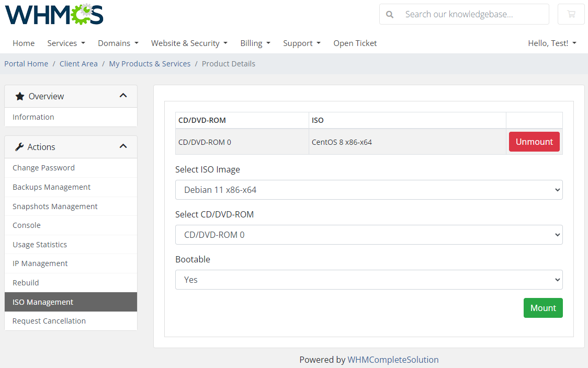Unmount the CentOS 8 ISO
The height and width of the screenshot is (368, 588).
click(534, 141)
